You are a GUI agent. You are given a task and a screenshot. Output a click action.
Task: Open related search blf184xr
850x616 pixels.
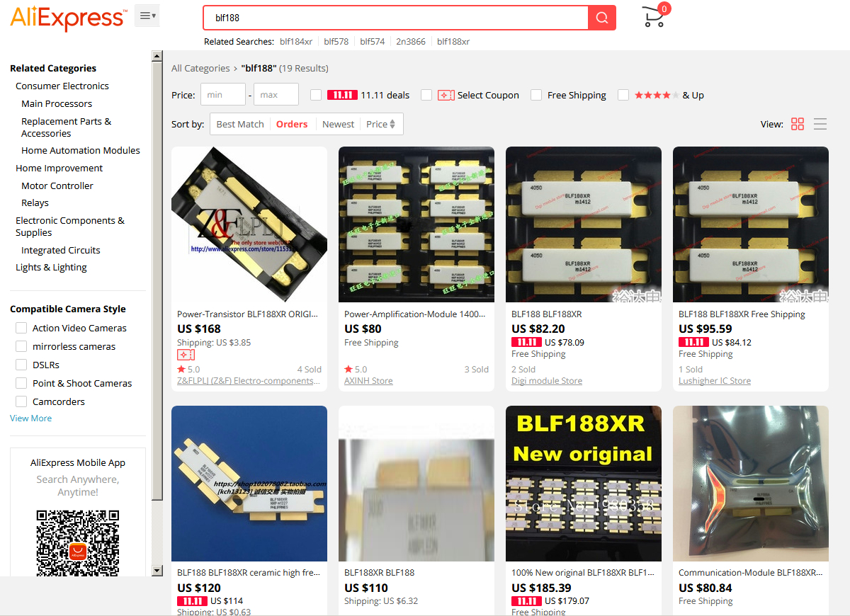click(296, 41)
